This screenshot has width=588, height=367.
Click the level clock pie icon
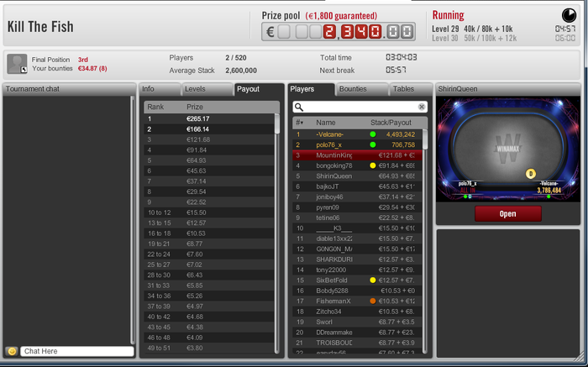(x=569, y=15)
